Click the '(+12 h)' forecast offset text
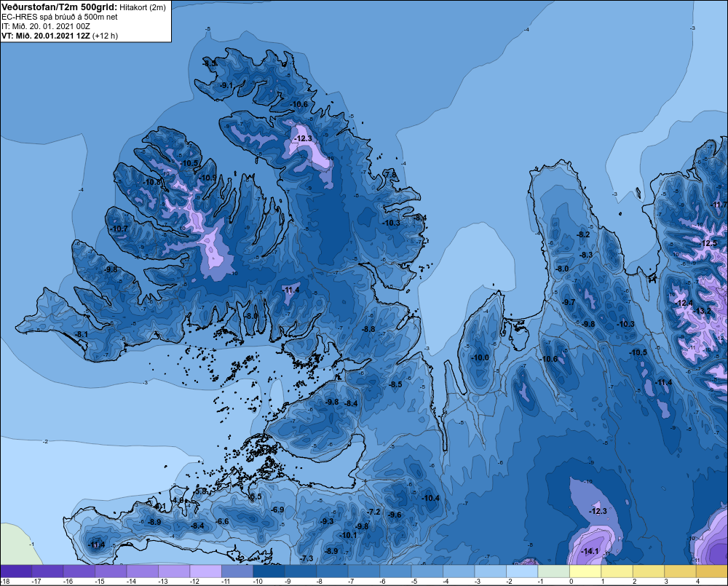728x586 pixels. [106, 36]
